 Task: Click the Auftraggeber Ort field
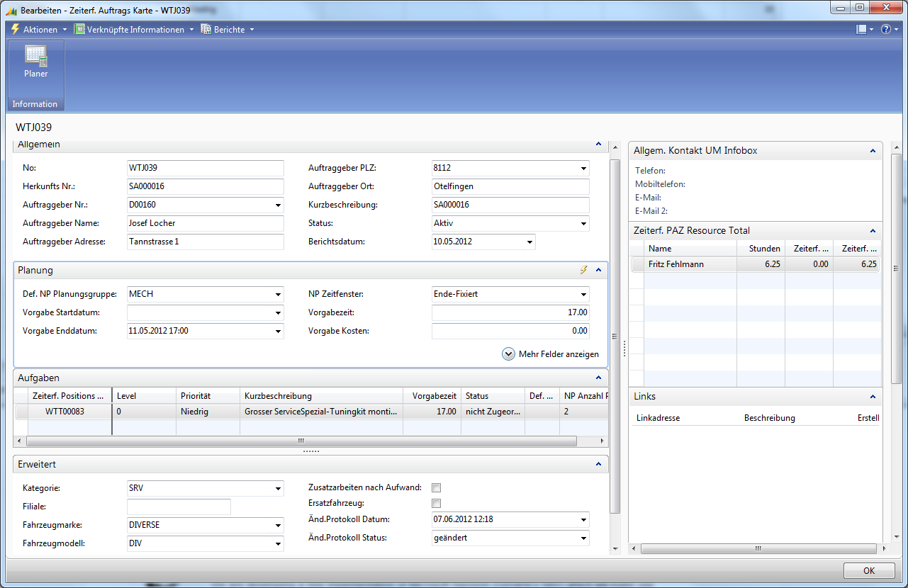(510, 187)
